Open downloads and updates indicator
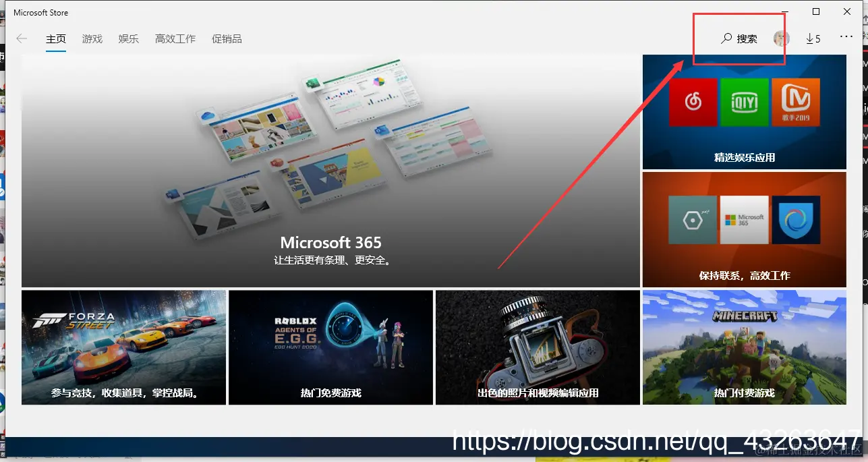 coord(813,38)
